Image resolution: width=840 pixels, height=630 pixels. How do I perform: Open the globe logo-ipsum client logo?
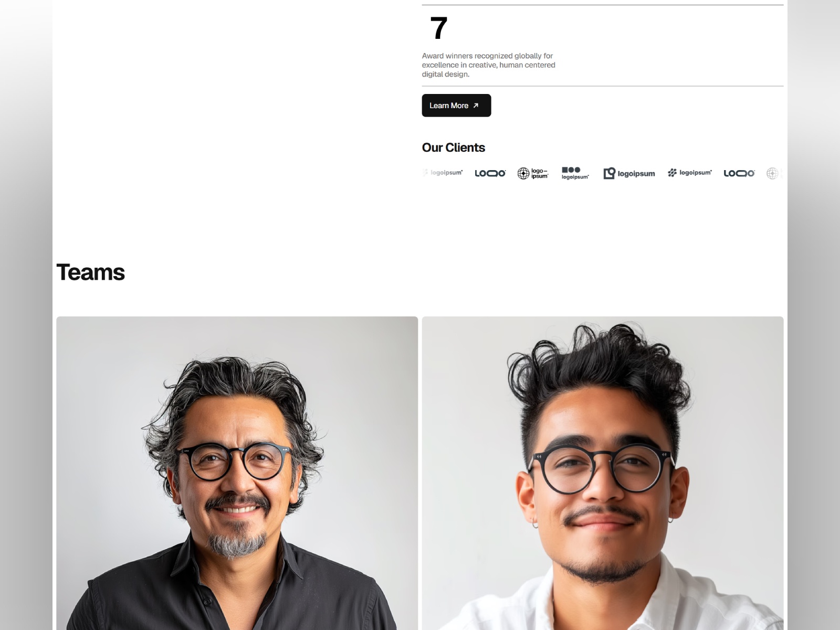[x=533, y=173]
